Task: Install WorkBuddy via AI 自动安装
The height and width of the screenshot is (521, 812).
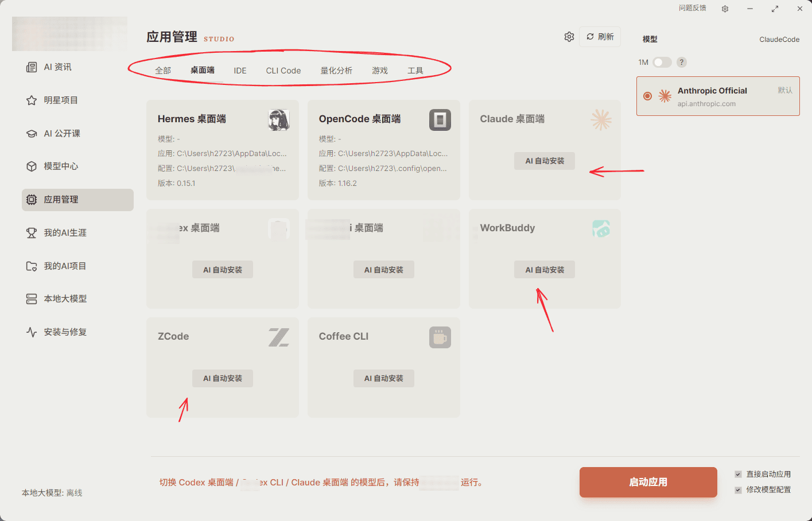Action: tap(545, 270)
